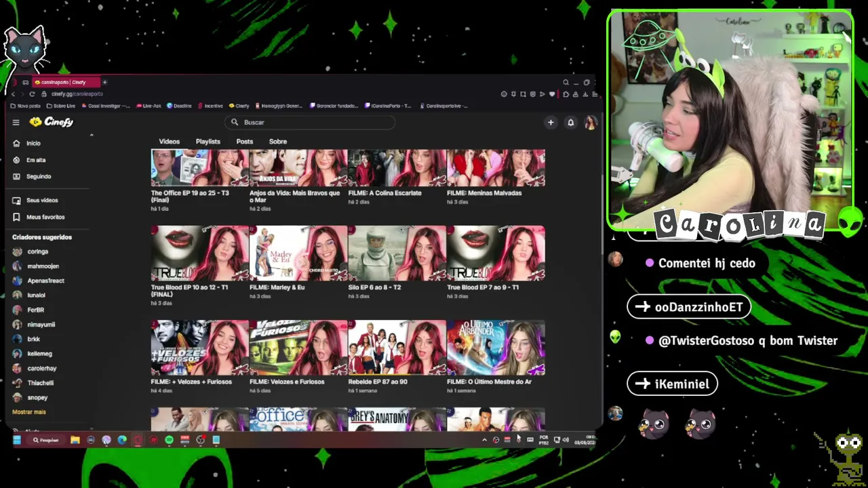Viewport: 868px width, 488px height.
Task: Click the Seus vídeos icon
Action: [x=16, y=201]
